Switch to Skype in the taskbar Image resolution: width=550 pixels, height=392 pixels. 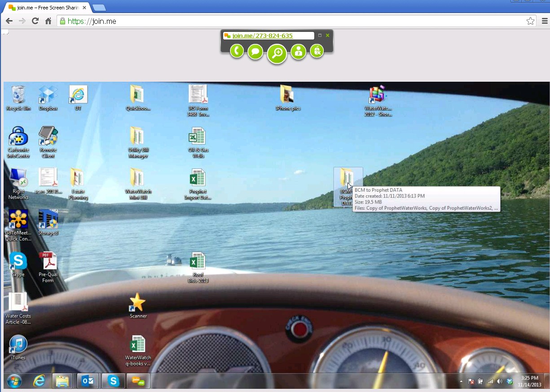tap(113, 381)
